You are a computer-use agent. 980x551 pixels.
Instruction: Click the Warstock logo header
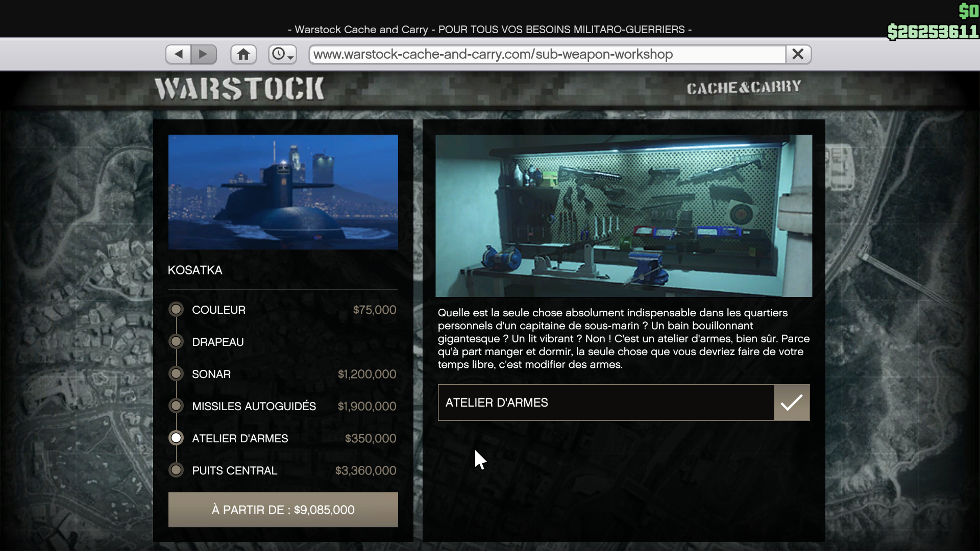coord(239,89)
